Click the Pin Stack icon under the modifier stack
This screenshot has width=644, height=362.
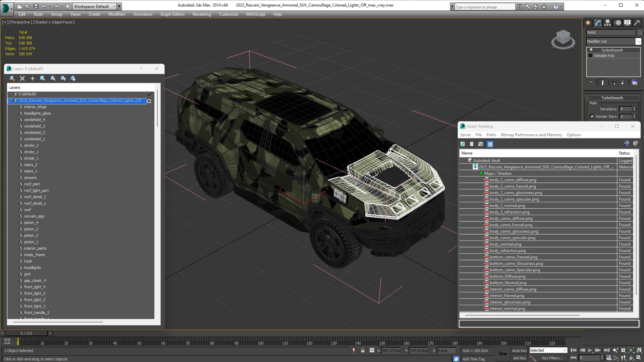pyautogui.click(x=591, y=83)
